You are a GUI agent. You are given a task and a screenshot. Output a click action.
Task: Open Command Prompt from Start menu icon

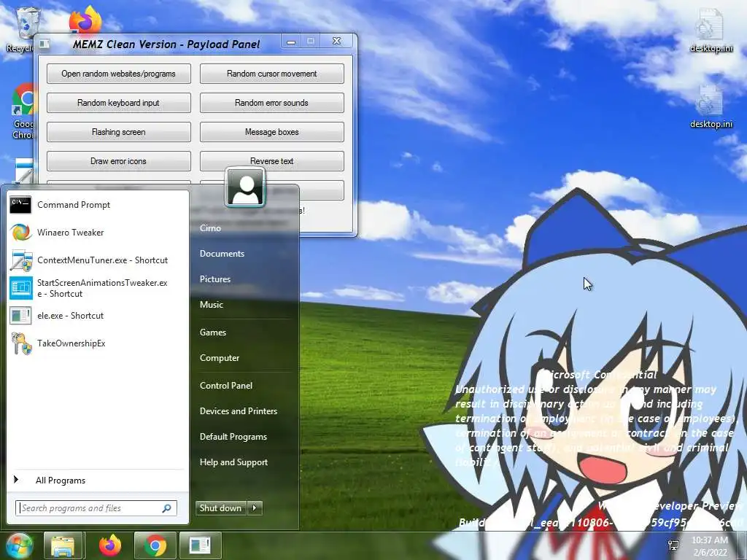[20, 205]
